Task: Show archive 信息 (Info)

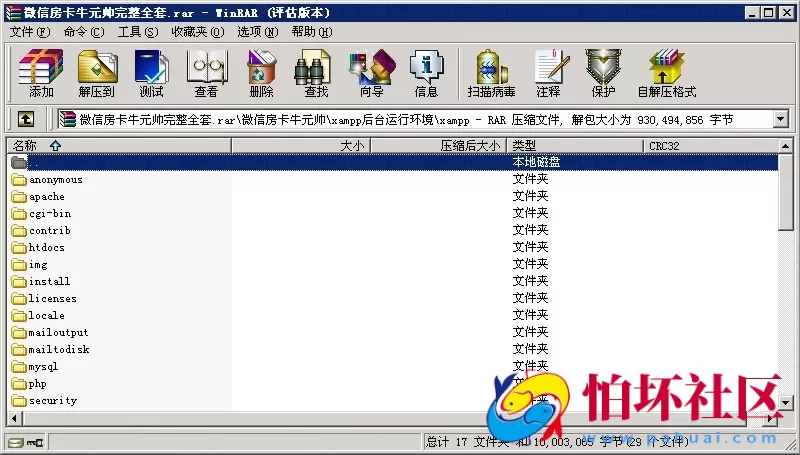Action: pos(427,73)
